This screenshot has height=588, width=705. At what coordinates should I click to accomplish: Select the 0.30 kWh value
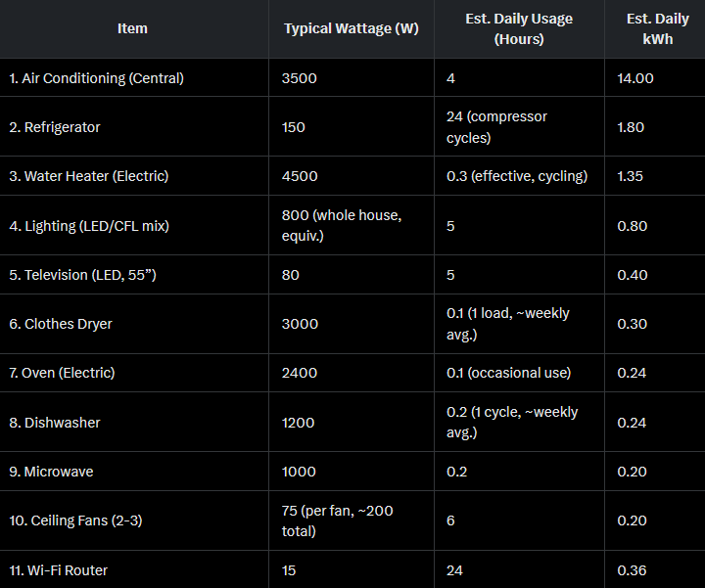click(633, 324)
